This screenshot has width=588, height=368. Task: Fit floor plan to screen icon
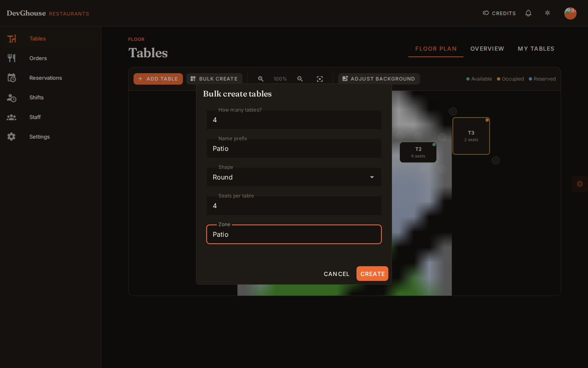point(320,79)
